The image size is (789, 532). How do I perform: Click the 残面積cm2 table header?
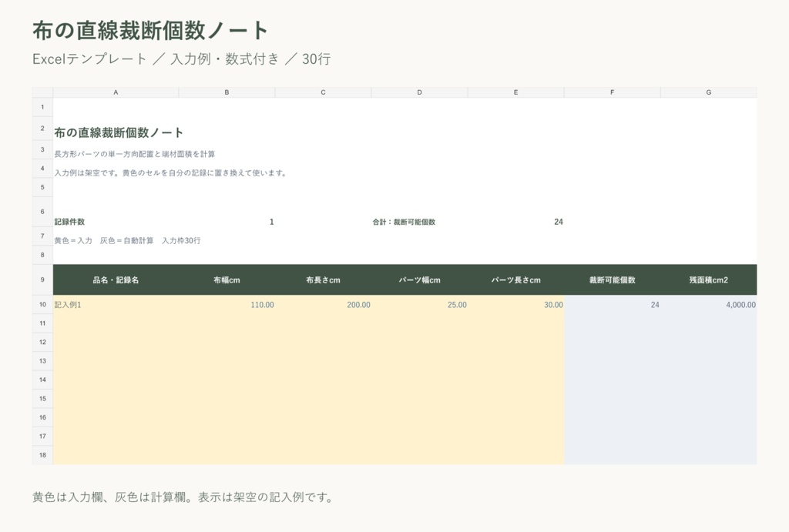(709, 280)
